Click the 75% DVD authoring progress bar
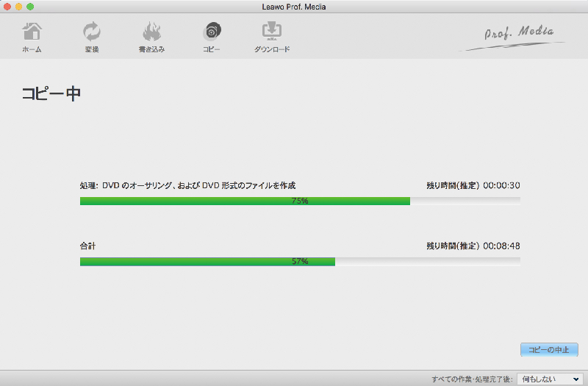This screenshot has width=588, height=386. point(300,201)
